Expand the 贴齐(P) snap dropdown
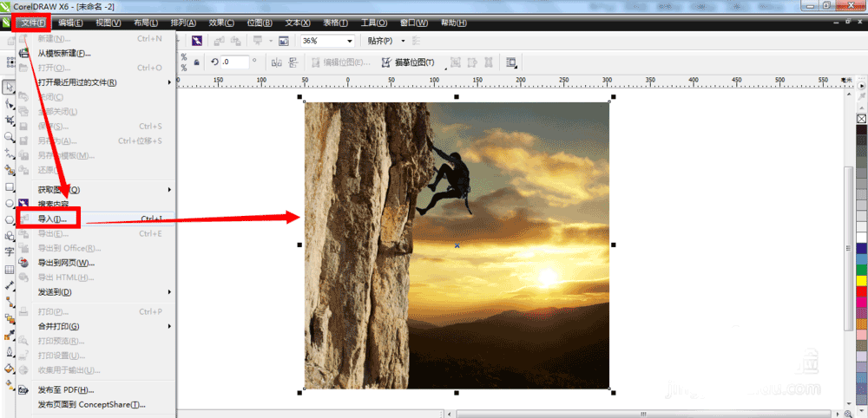Screen dimensions: 868x418 403,41
